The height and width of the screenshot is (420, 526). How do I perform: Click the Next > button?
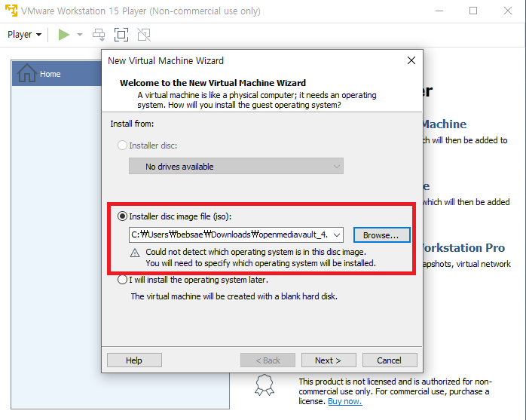[x=329, y=360]
